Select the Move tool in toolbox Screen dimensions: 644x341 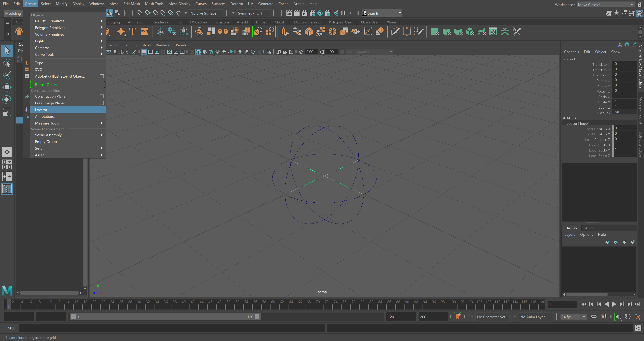pos(7,87)
